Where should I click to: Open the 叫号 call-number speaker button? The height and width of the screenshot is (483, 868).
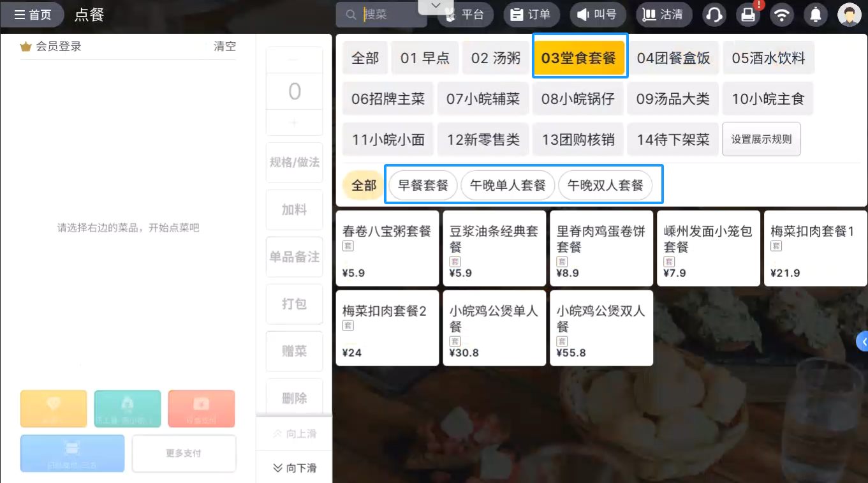[596, 15]
